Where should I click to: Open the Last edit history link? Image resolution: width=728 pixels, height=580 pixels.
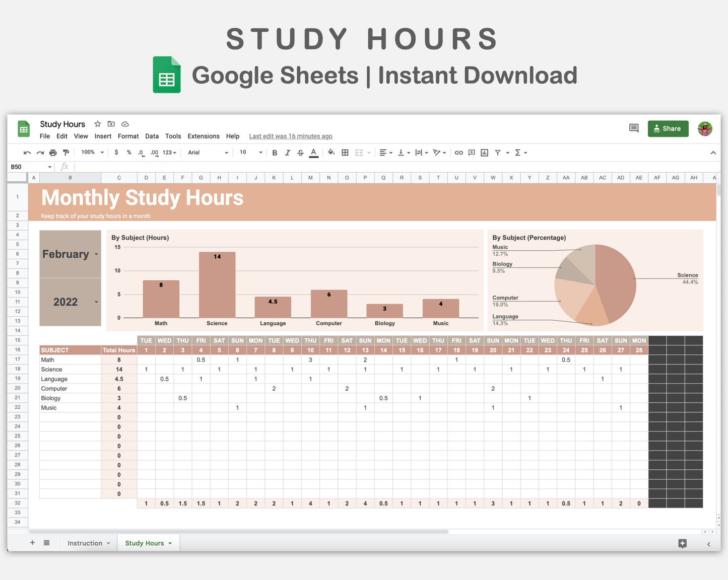tap(290, 136)
